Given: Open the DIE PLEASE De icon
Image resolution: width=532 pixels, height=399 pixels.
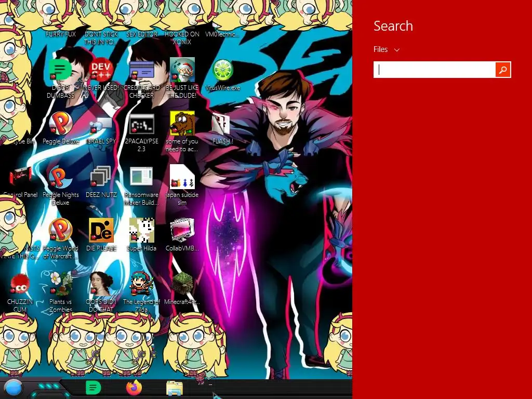Looking at the screenshot, I should (101, 230).
